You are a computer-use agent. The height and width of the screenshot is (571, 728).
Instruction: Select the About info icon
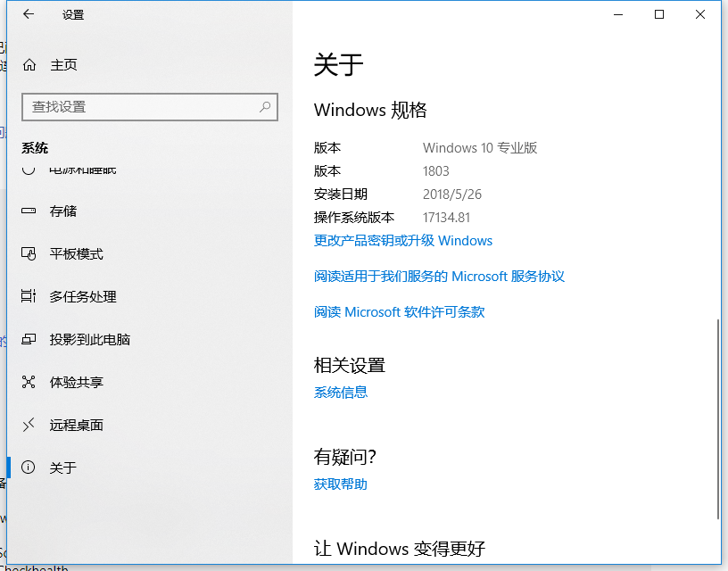[x=29, y=467]
